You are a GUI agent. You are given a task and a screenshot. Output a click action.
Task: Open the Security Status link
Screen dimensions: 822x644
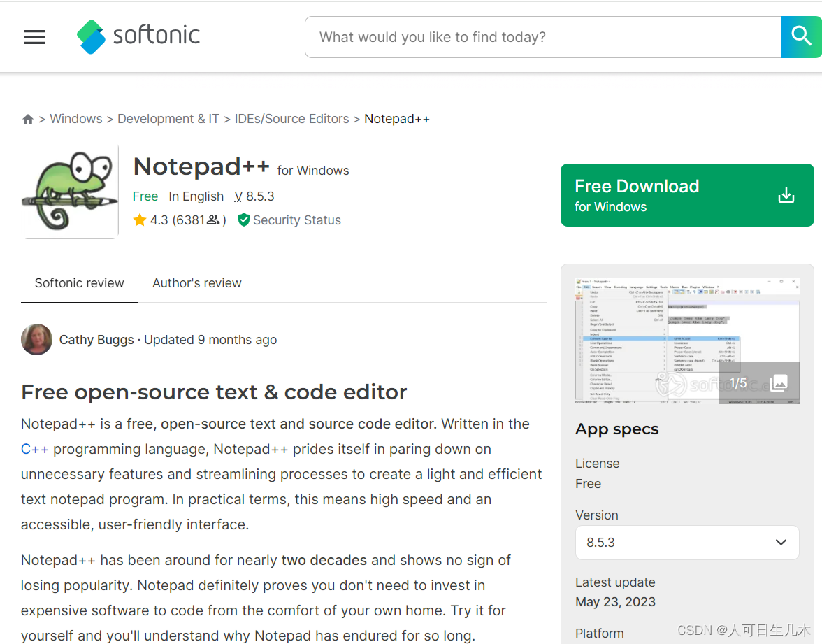pos(296,220)
